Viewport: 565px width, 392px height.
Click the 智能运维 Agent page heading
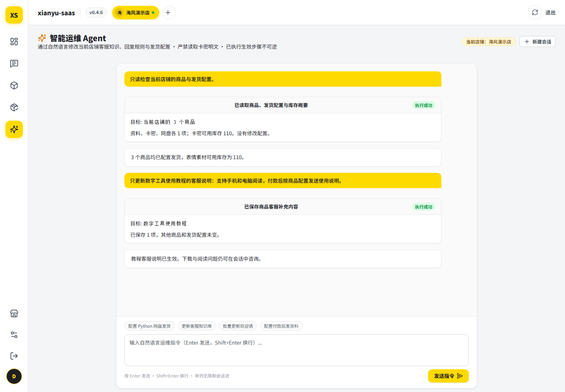pyautogui.click(x=78, y=38)
